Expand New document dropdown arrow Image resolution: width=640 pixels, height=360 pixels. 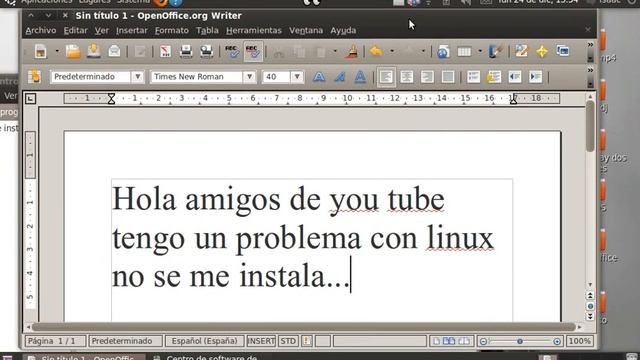coord(57,52)
